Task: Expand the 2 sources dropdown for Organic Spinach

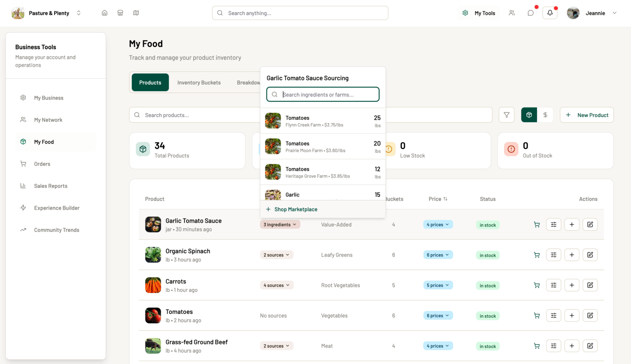Action: (x=276, y=255)
